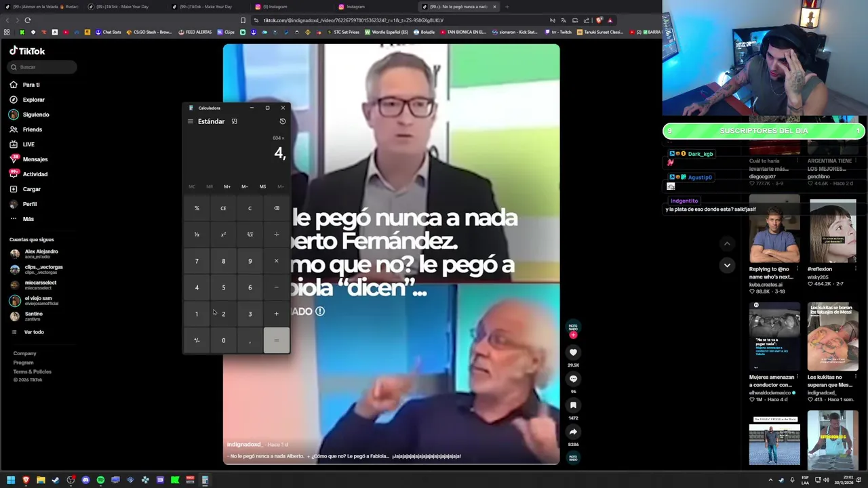
Task: Open the calculator history panel
Action: click(x=283, y=121)
